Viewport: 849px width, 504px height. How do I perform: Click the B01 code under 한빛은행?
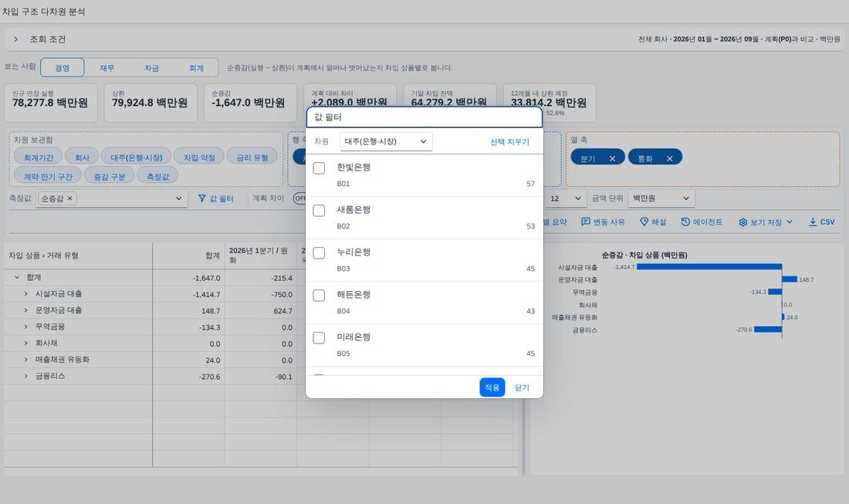343,184
